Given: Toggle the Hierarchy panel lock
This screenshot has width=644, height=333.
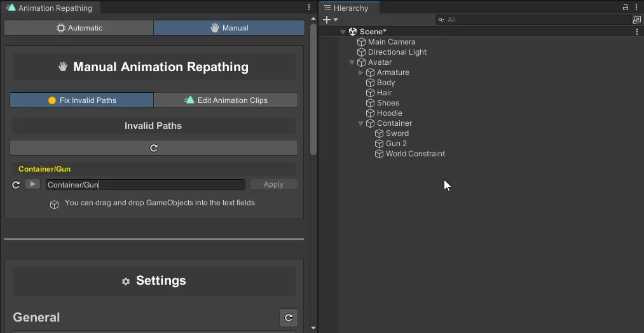Looking at the screenshot, I should 626,8.
